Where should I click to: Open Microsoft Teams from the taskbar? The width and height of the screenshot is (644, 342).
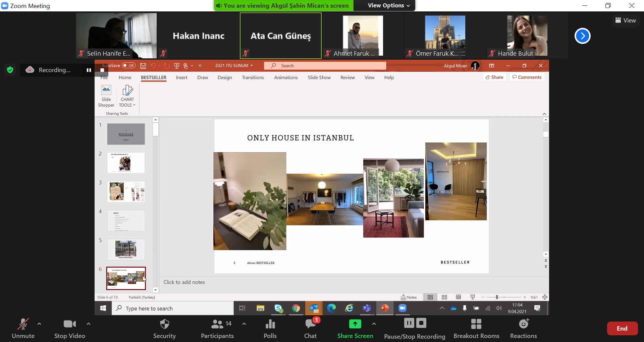tap(367, 308)
